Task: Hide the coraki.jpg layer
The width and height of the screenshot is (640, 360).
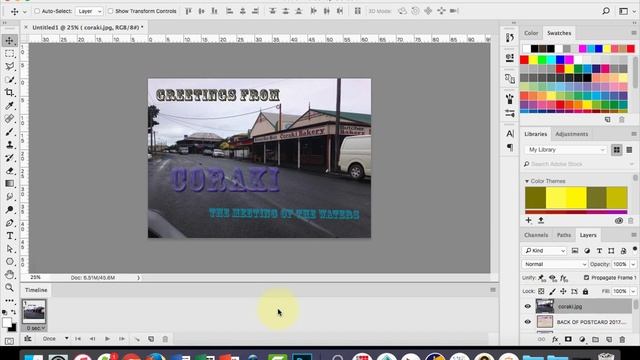Action: (x=528, y=306)
